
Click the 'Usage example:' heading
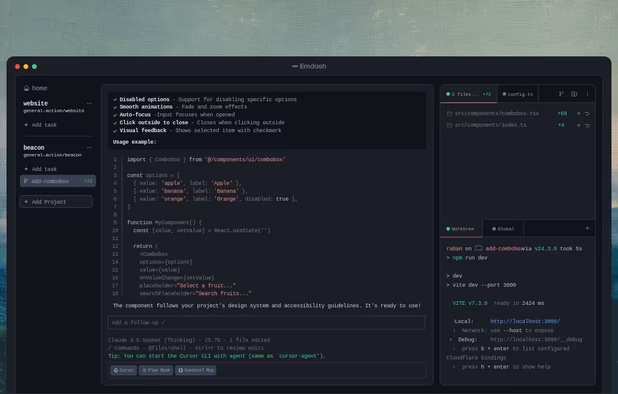[134, 142]
